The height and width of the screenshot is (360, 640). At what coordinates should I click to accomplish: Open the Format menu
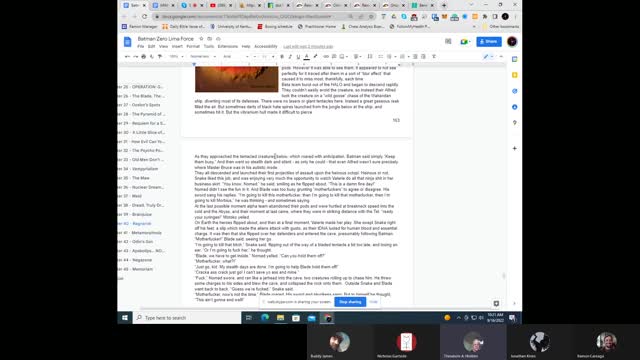193,47
